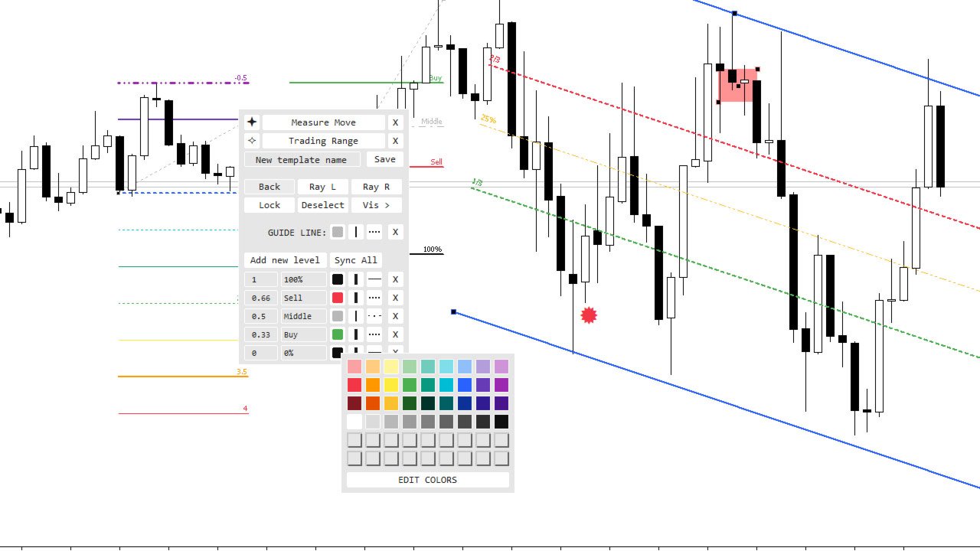980x551 pixels.
Task: Remove the Trading Range template
Action: click(x=395, y=141)
